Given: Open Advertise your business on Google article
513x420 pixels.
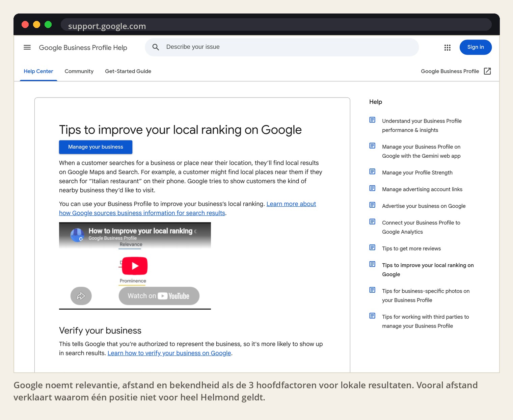Looking at the screenshot, I should click(x=424, y=206).
